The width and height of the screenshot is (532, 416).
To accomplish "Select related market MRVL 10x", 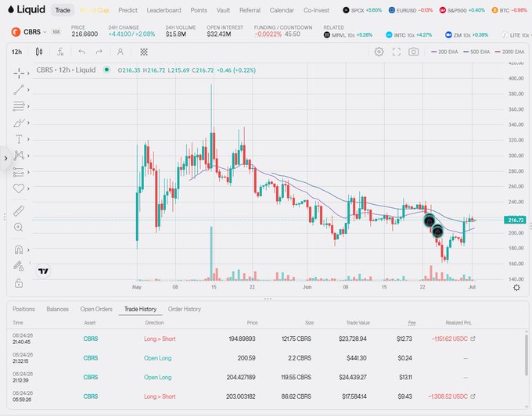I will coord(348,35).
